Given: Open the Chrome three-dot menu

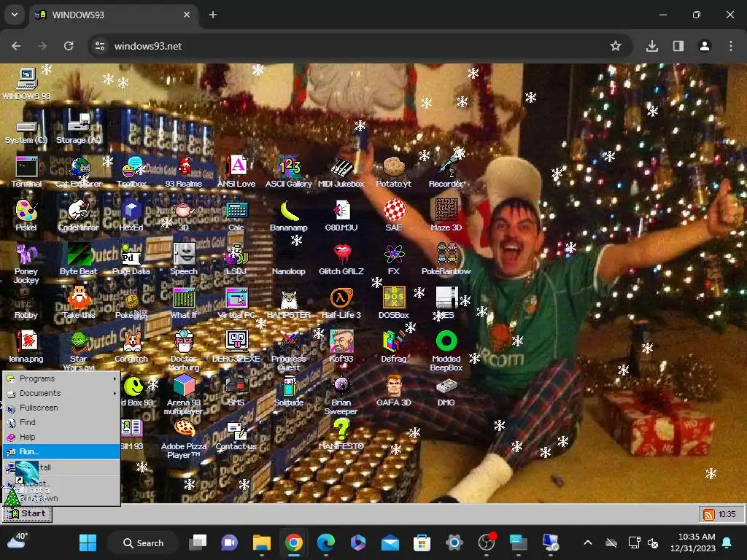Looking at the screenshot, I should click(731, 46).
